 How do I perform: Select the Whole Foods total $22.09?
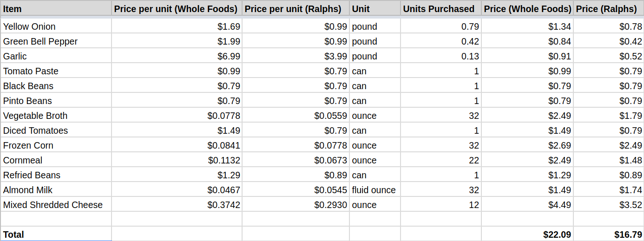pos(527,234)
